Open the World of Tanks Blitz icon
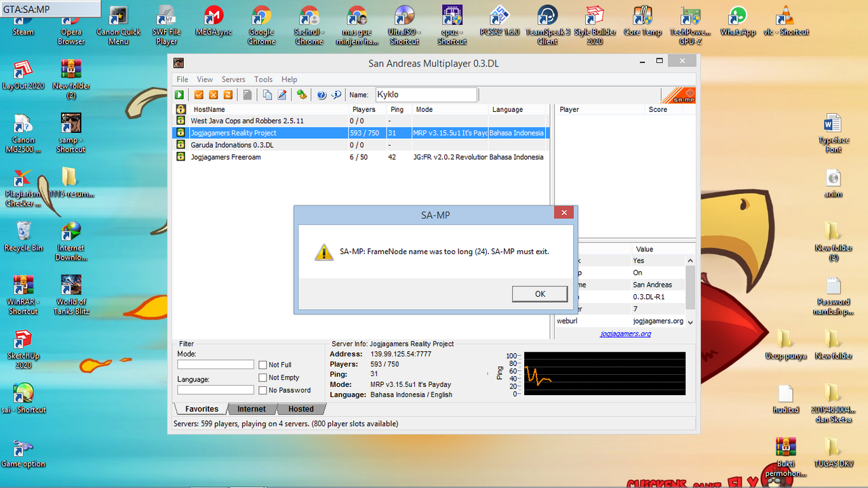Screen dimensions: 868x488 [x=71, y=295]
